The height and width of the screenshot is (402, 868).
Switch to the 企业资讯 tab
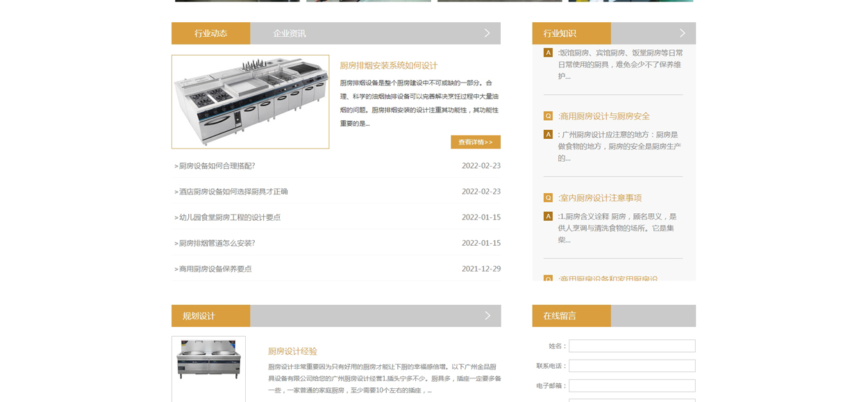[x=290, y=33]
